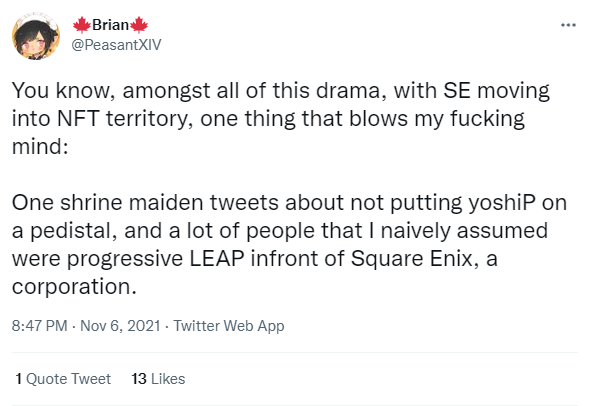Image resolution: width=589 pixels, height=406 pixels.
Task: Click the maple leaf after Brian's name
Action: [x=139, y=25]
